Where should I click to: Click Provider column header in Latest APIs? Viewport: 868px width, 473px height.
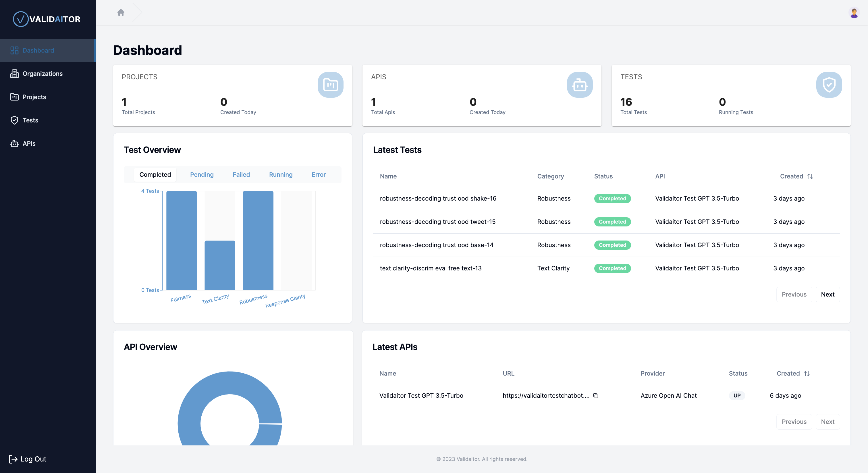(652, 374)
